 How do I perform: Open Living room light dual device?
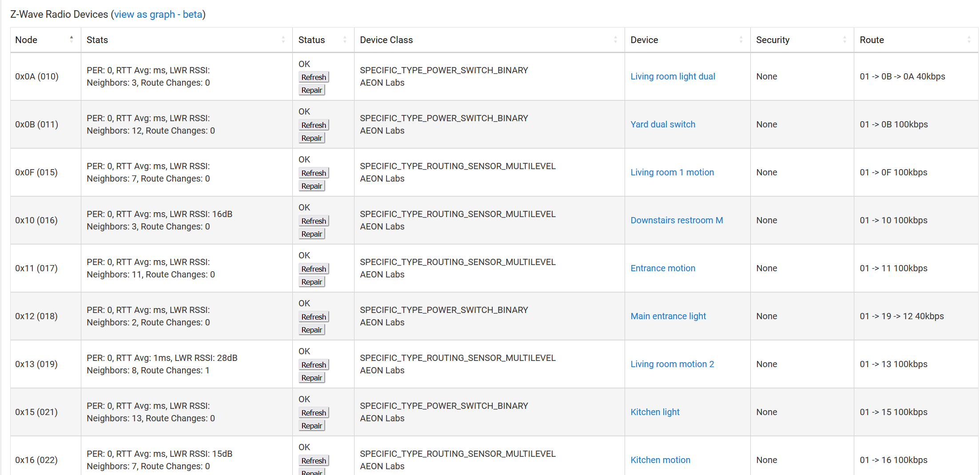(673, 76)
